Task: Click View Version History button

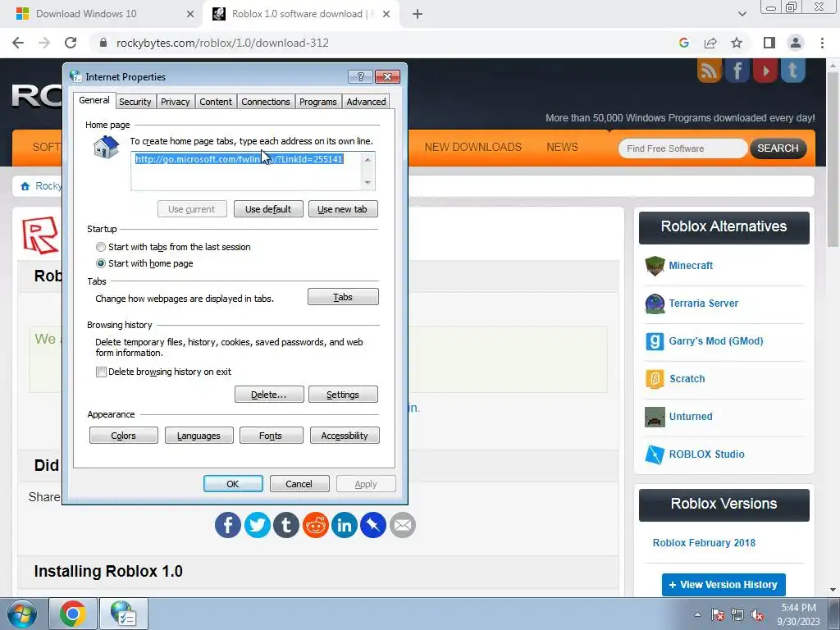Action: (x=724, y=584)
